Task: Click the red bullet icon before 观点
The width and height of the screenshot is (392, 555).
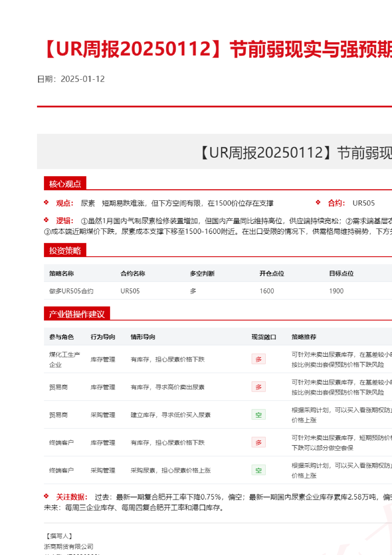Action: click(46, 203)
